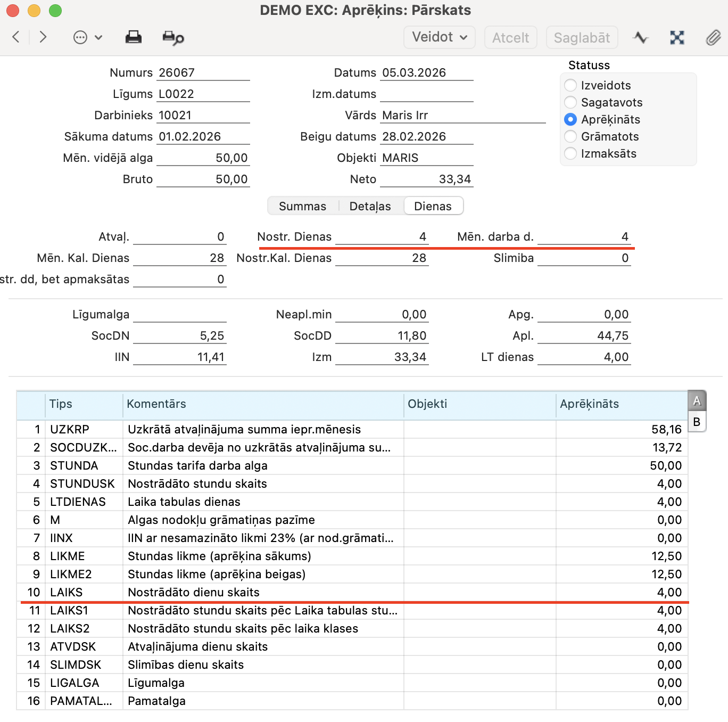This screenshot has height=722, width=728.
Task: Click the green window zoom button
Action: (x=55, y=11)
